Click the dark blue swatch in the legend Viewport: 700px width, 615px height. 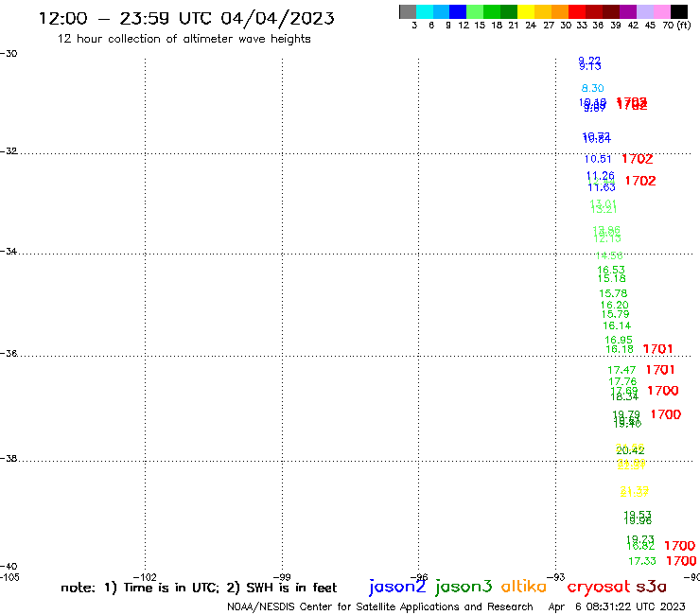(458, 11)
